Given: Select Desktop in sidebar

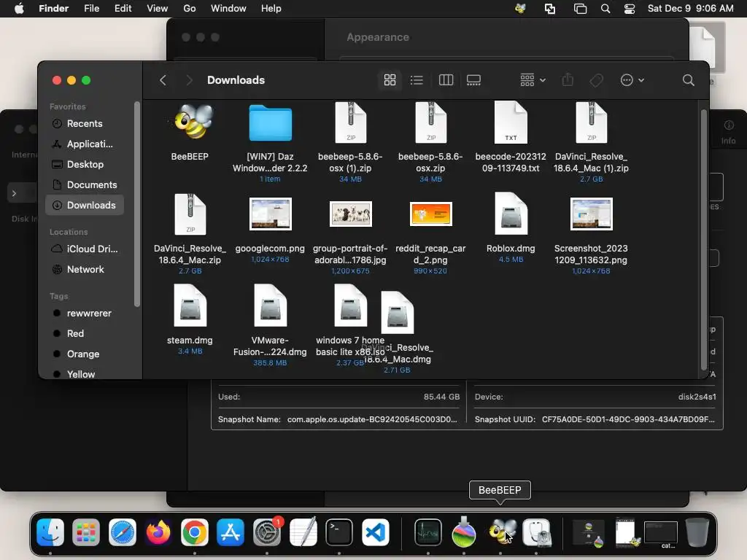Looking at the screenshot, I should pos(85,164).
